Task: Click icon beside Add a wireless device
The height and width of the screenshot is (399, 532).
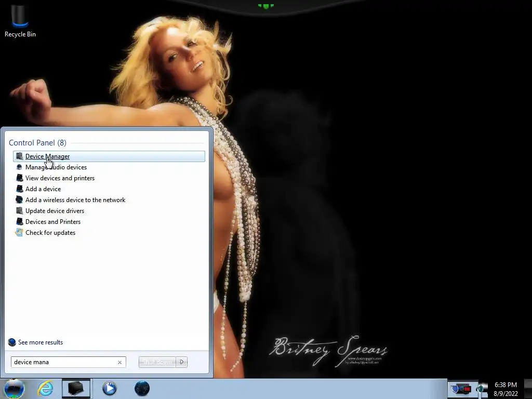Action: tap(19, 199)
